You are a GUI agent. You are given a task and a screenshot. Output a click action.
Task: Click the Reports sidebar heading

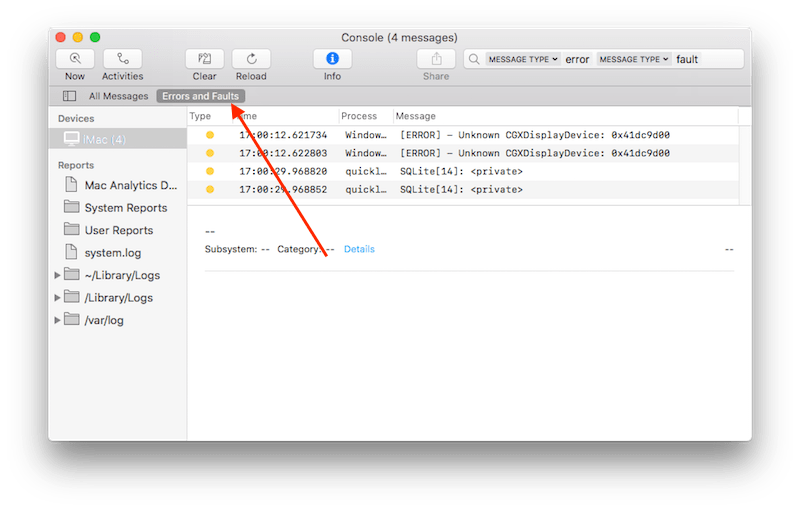(x=76, y=165)
